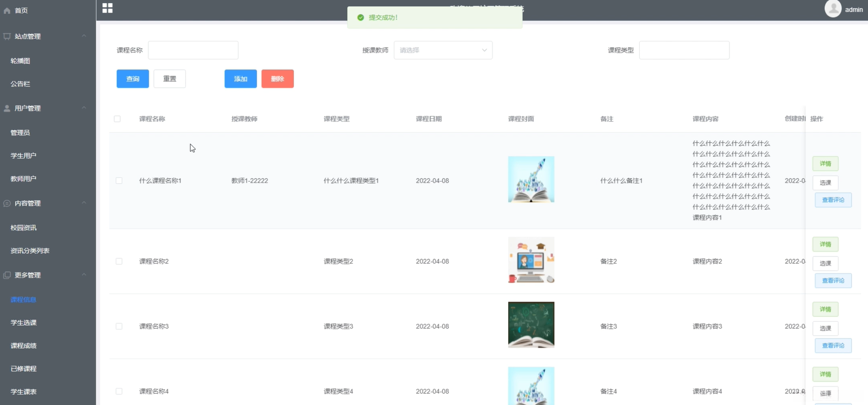Click 教师1-22222 teacher cell
The width and height of the screenshot is (868, 405).
249,181
